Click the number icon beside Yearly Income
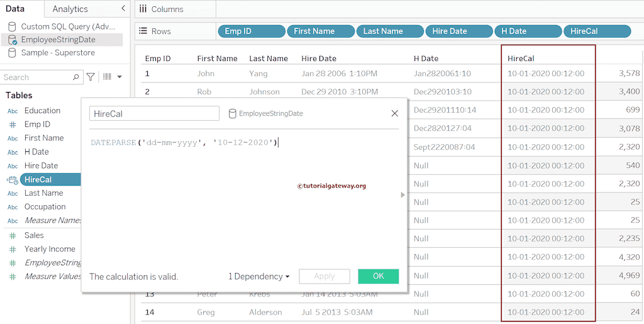 (x=13, y=249)
